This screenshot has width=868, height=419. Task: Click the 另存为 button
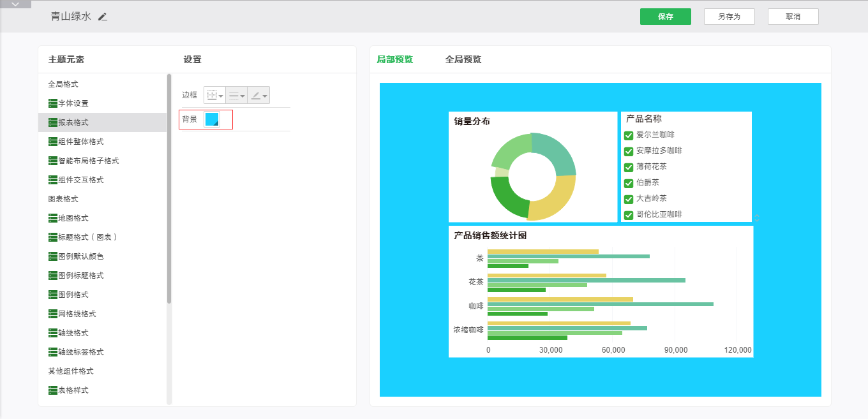pos(729,17)
